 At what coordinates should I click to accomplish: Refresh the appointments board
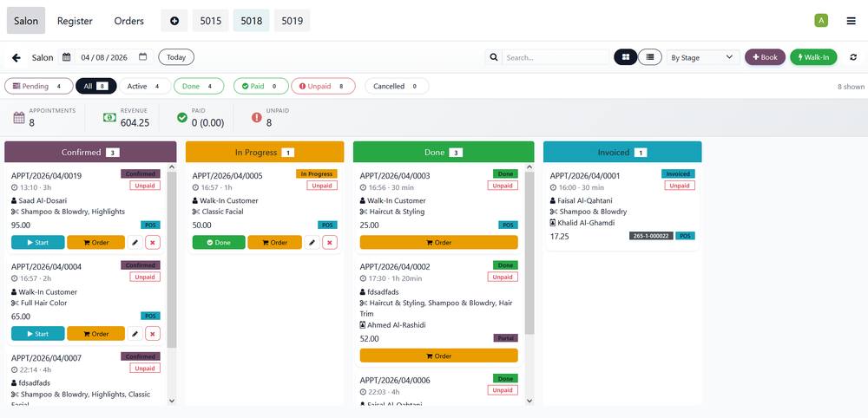(853, 57)
